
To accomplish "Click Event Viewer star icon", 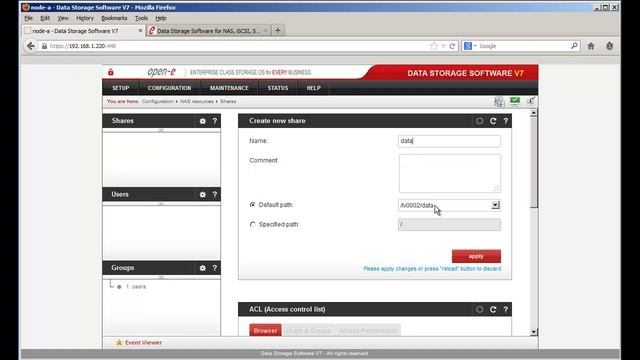I will 119,342.
